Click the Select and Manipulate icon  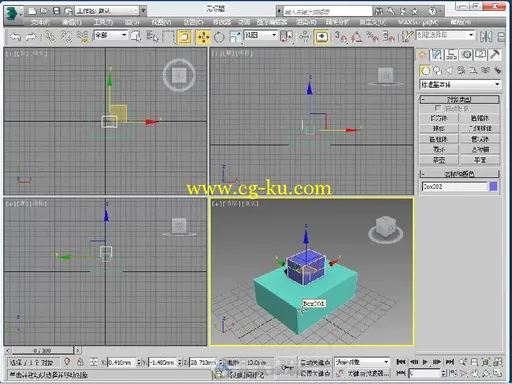point(304,37)
